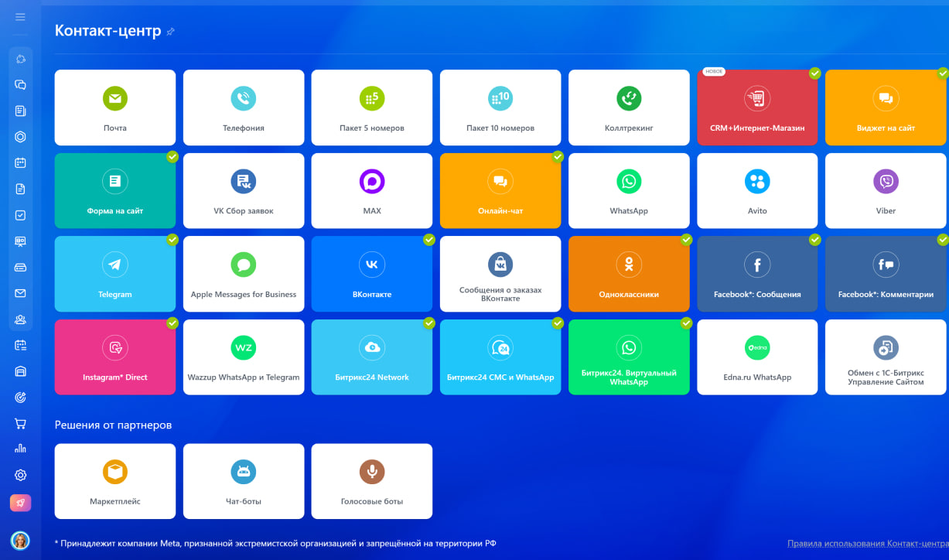The image size is (949, 560).
Task: Open the settings gear in left sidebar
Action: [x=21, y=475]
